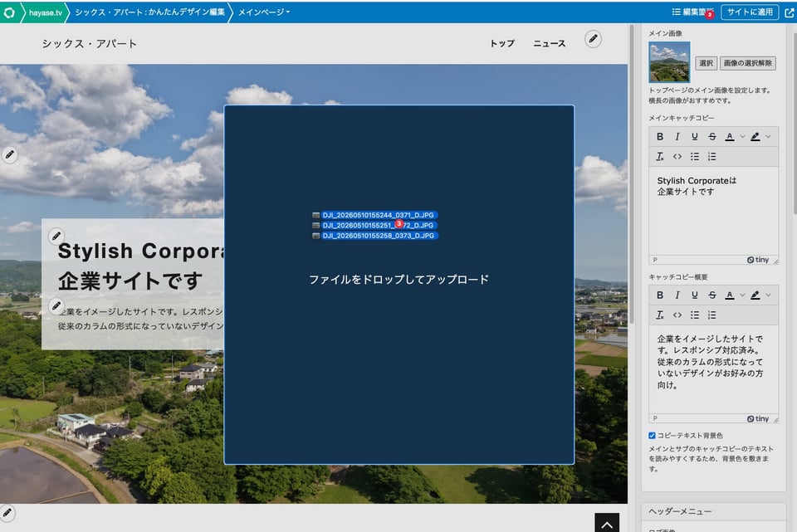
Task: Open the hayase.tv breadcrumb
Action: pyautogui.click(x=45, y=12)
